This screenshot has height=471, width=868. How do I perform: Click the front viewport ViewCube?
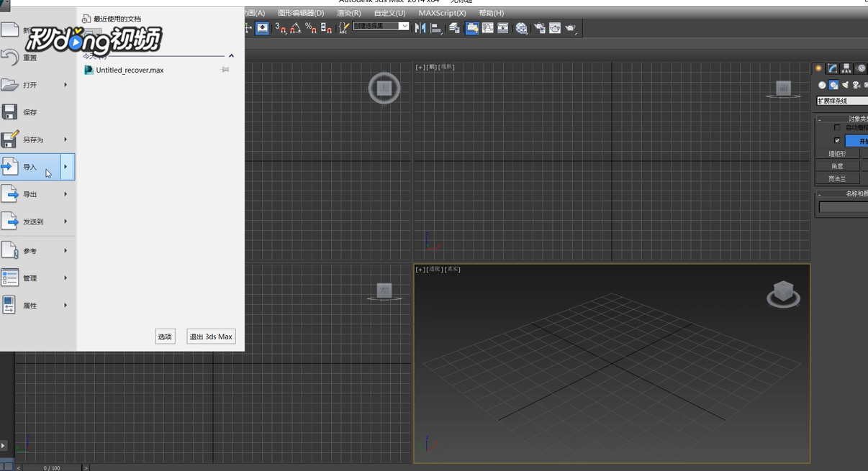(783, 88)
